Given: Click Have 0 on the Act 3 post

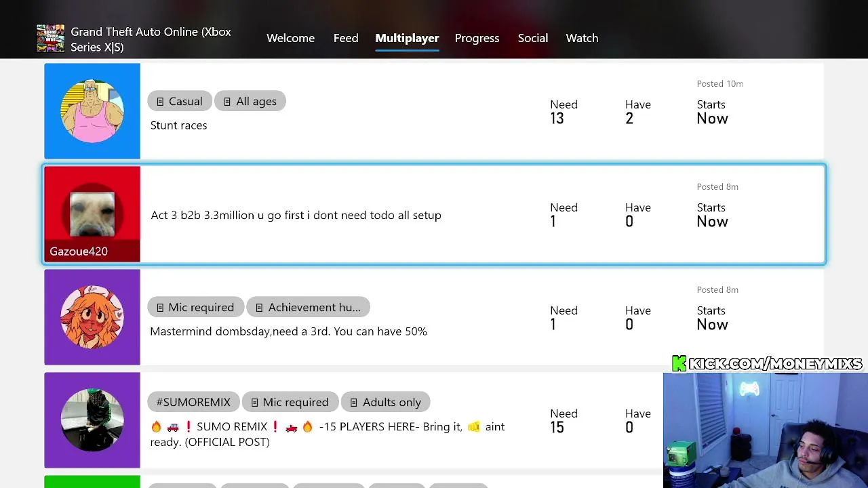Looking at the screenshot, I should [x=637, y=215].
